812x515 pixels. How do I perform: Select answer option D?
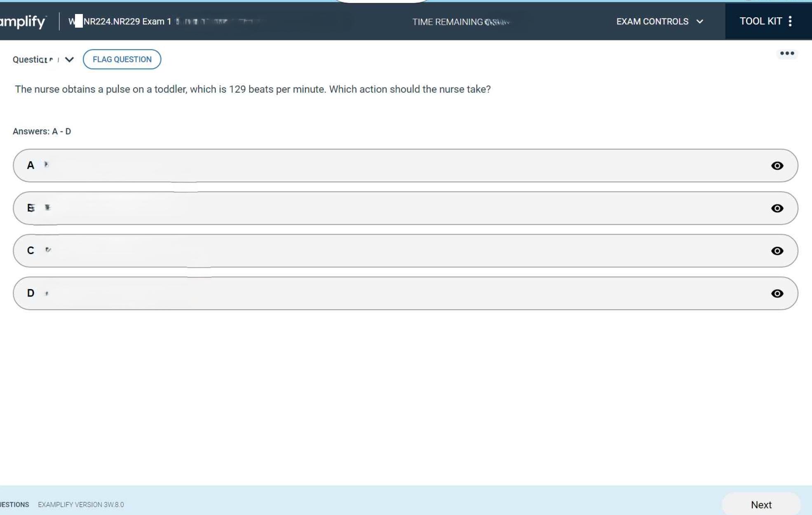371,294
